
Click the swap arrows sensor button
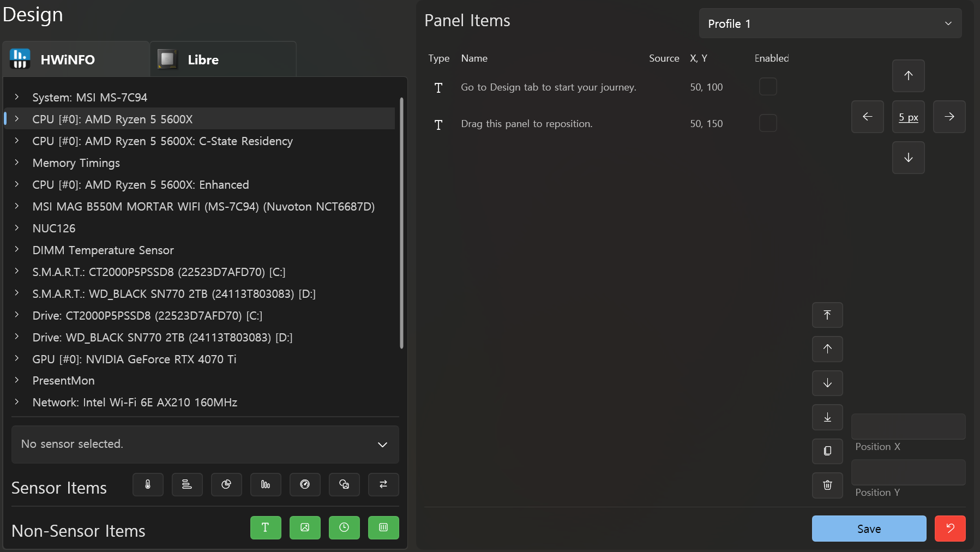point(383,484)
